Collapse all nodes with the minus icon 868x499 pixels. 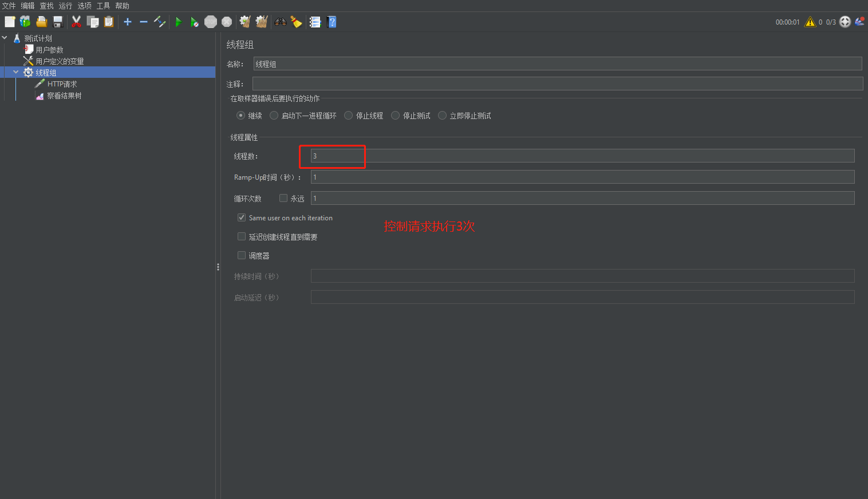144,22
